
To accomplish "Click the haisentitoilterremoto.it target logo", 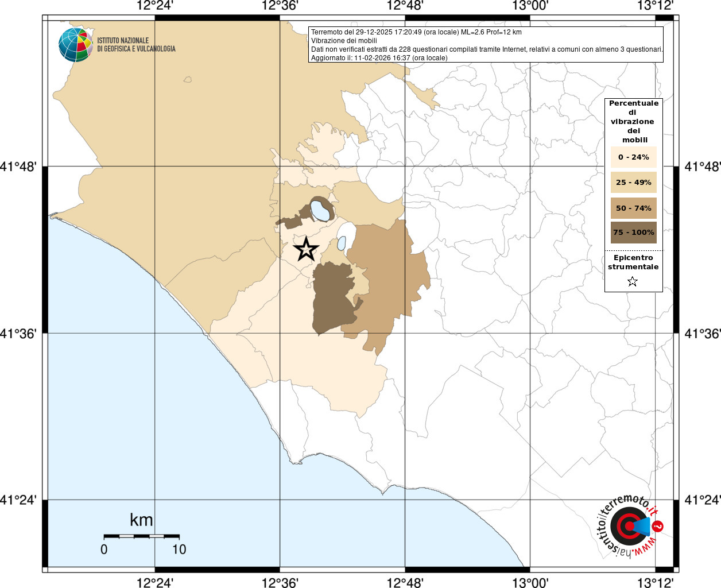I will [630, 526].
